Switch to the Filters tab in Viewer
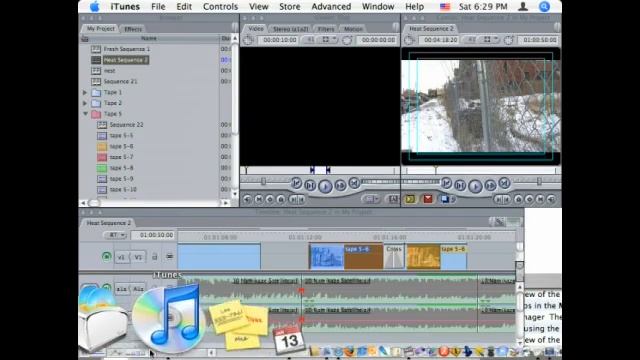The image size is (640, 360). (x=326, y=29)
